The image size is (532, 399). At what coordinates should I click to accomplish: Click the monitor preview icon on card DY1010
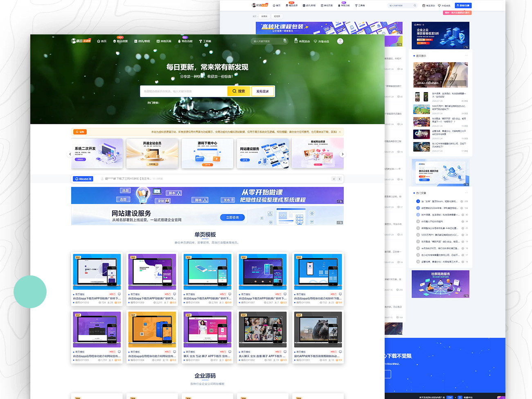(x=119, y=294)
